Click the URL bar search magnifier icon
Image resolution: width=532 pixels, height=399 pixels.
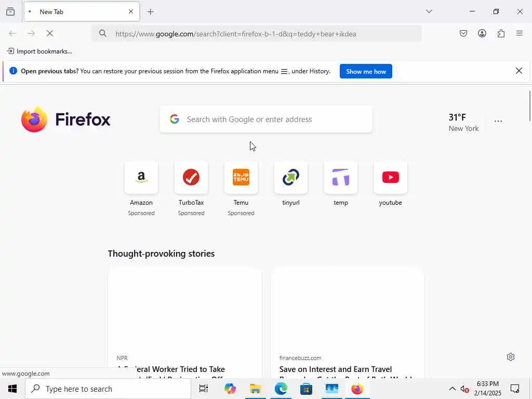coord(103,33)
